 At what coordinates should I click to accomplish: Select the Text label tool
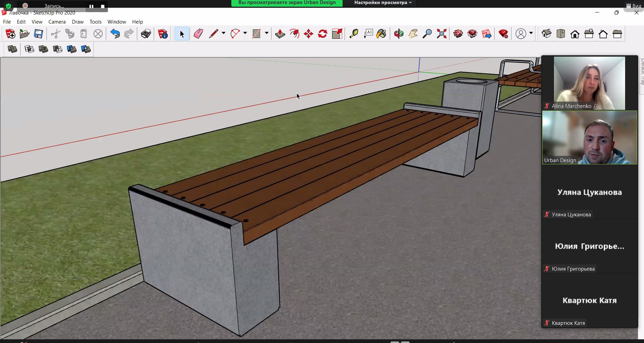coord(368,34)
